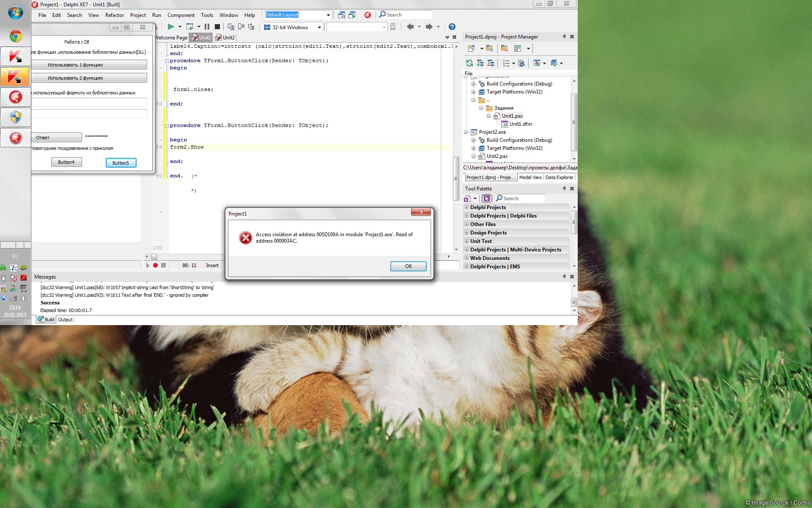Expand Build Configurations (Debug) under Project2.exe

click(x=474, y=140)
